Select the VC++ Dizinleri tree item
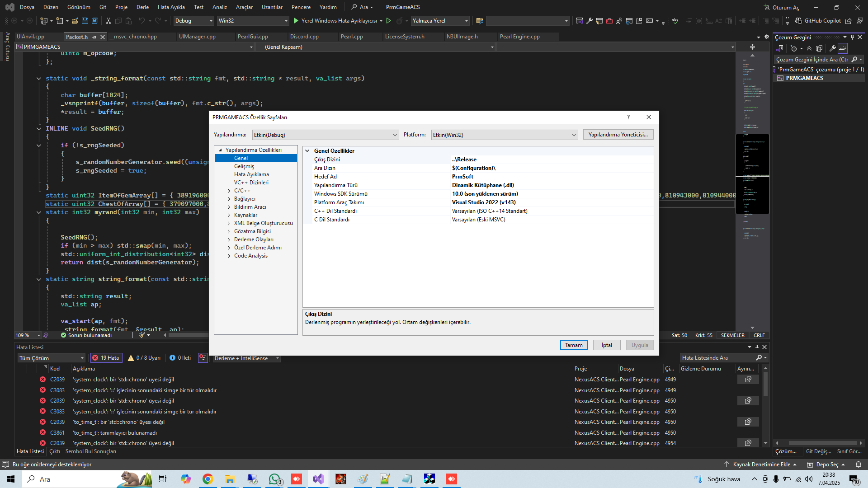Image resolution: width=868 pixels, height=488 pixels. [251, 183]
